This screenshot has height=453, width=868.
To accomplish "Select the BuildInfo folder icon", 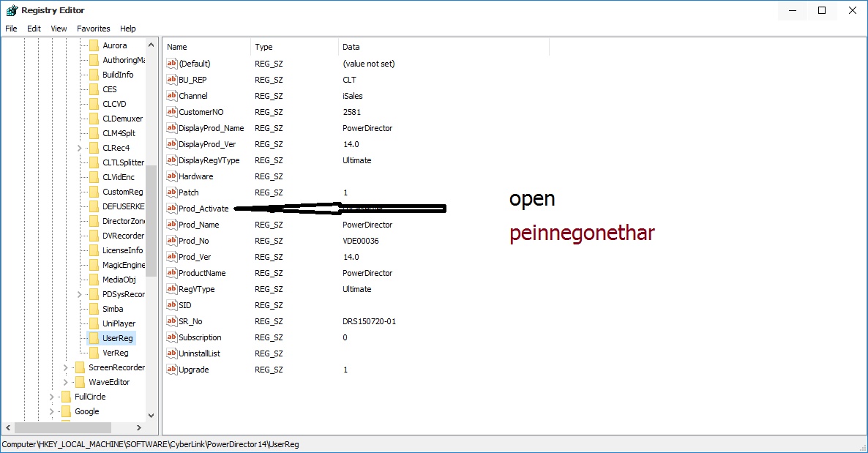I will pos(94,75).
